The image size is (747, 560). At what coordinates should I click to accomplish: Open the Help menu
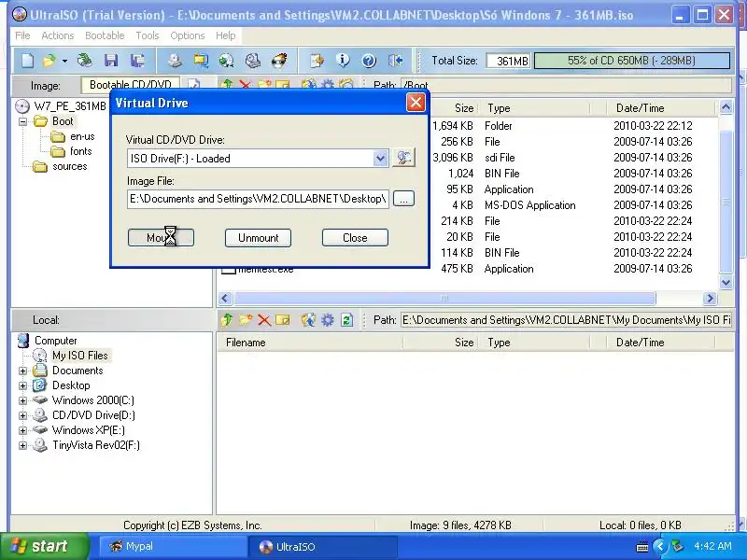click(x=225, y=35)
